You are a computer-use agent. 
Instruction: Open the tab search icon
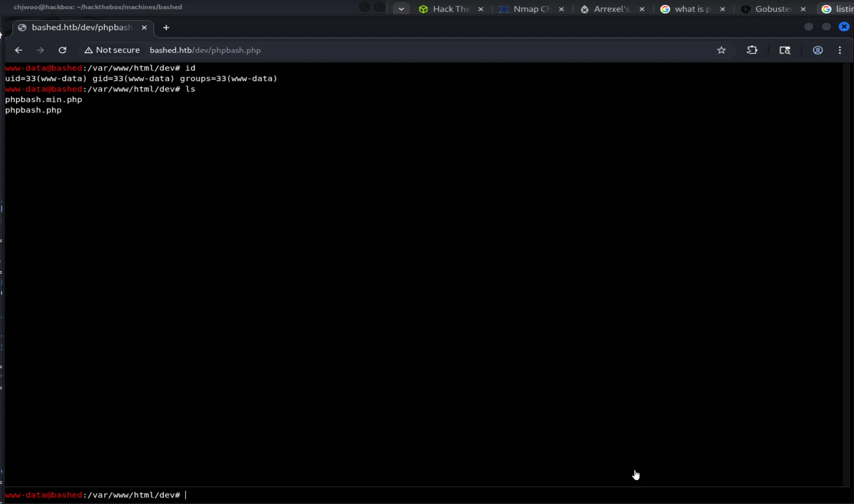785,50
